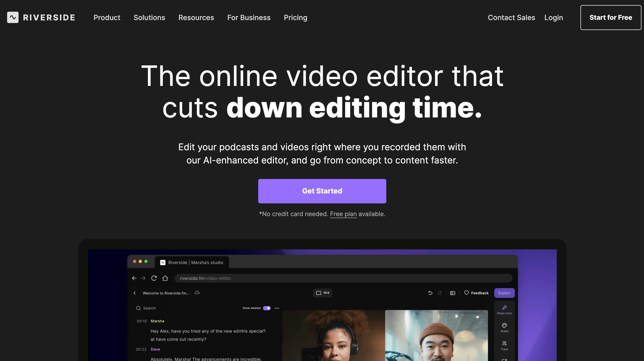Click the reload icon in mock browser

click(154, 278)
